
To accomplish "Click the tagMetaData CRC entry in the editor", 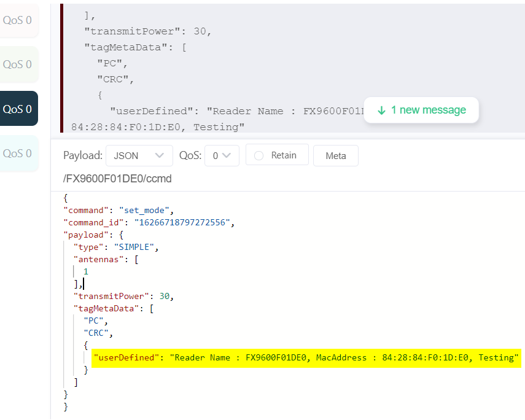I will click(x=97, y=333).
